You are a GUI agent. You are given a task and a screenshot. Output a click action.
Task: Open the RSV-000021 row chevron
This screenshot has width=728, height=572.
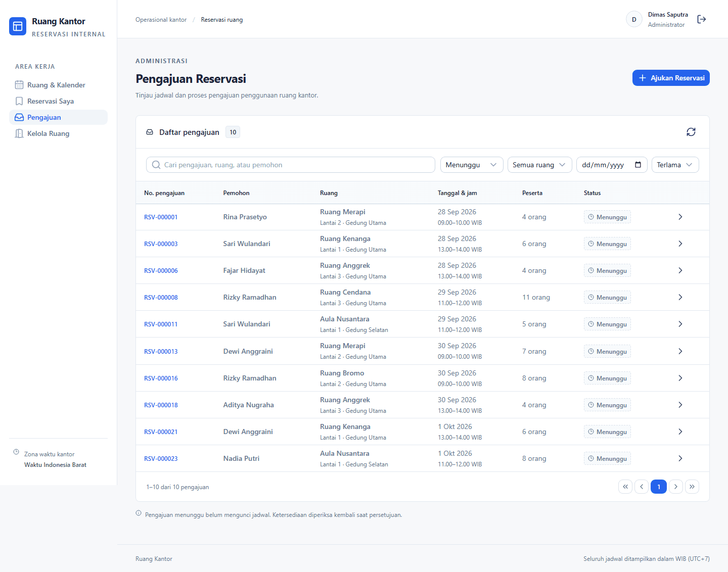click(x=680, y=432)
